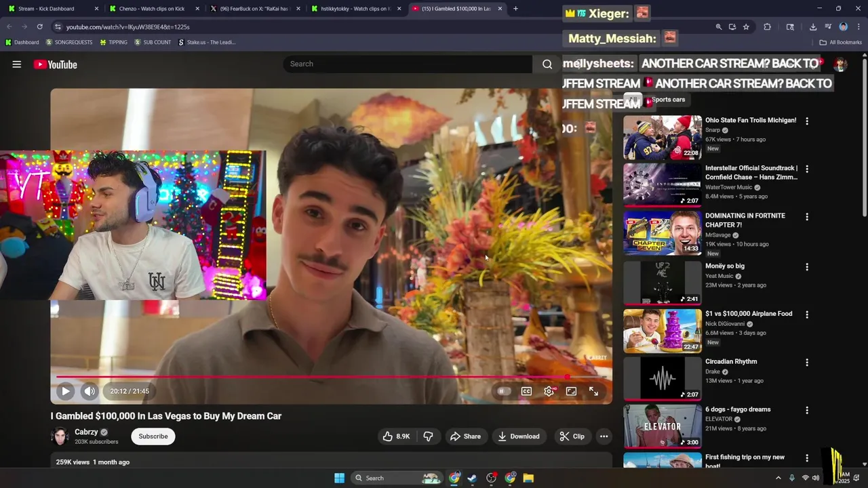Subscribe to Cabrzy
Image resolution: width=868 pixels, height=488 pixels.
pyautogui.click(x=153, y=436)
